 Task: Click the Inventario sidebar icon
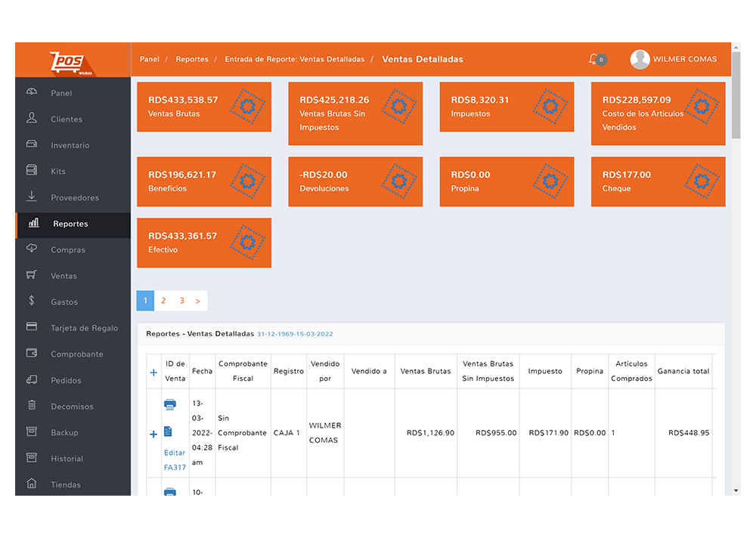32,144
